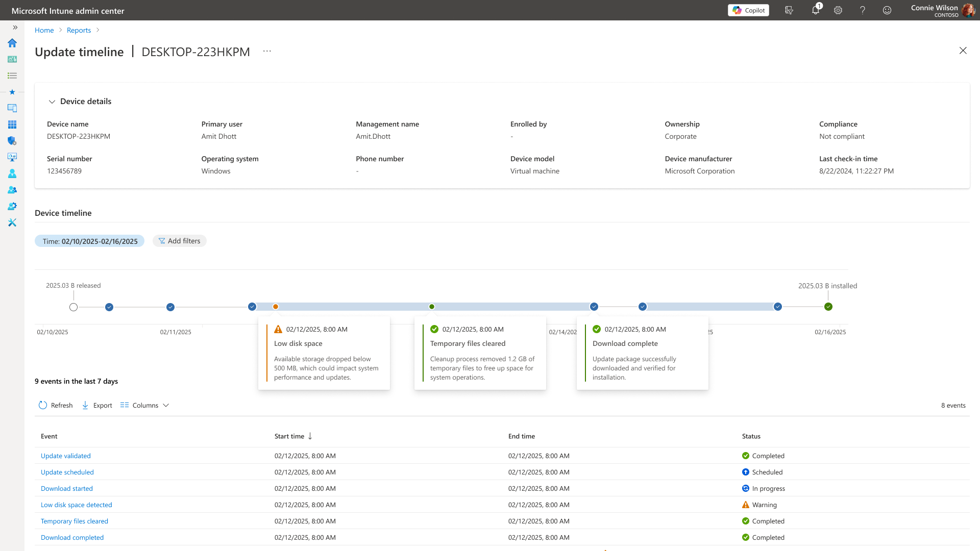
Task: Open the Dashboard sidebar icon
Action: (12, 59)
